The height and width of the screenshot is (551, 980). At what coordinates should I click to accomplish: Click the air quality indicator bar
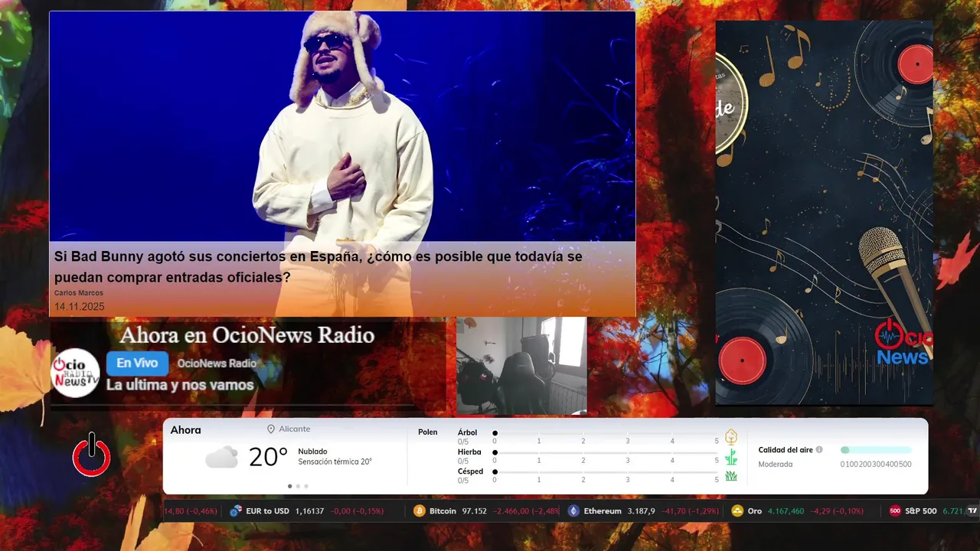[x=876, y=450]
